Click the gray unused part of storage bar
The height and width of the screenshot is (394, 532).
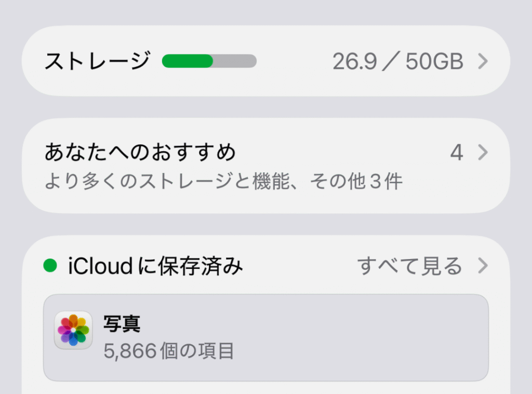click(x=235, y=61)
